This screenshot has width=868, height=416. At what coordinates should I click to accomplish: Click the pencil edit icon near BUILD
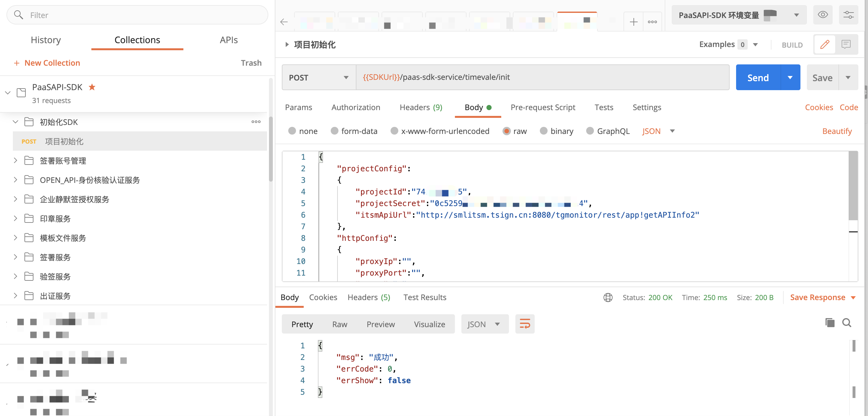[825, 44]
